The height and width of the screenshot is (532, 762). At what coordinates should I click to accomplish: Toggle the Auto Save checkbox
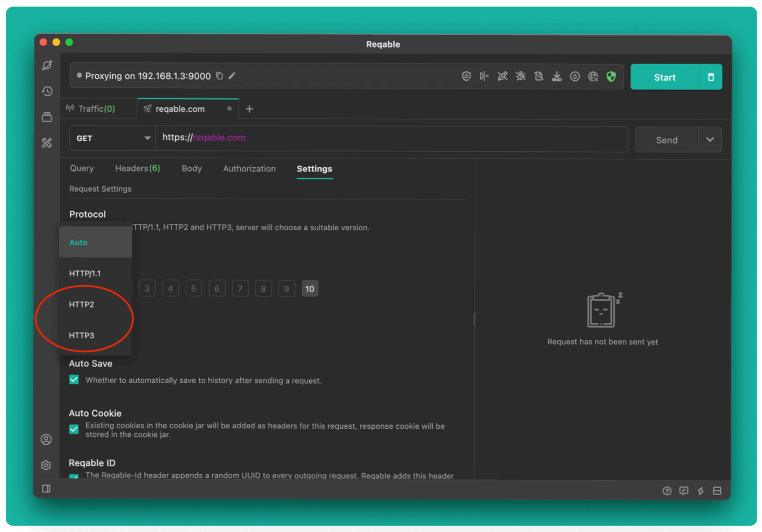(x=74, y=380)
